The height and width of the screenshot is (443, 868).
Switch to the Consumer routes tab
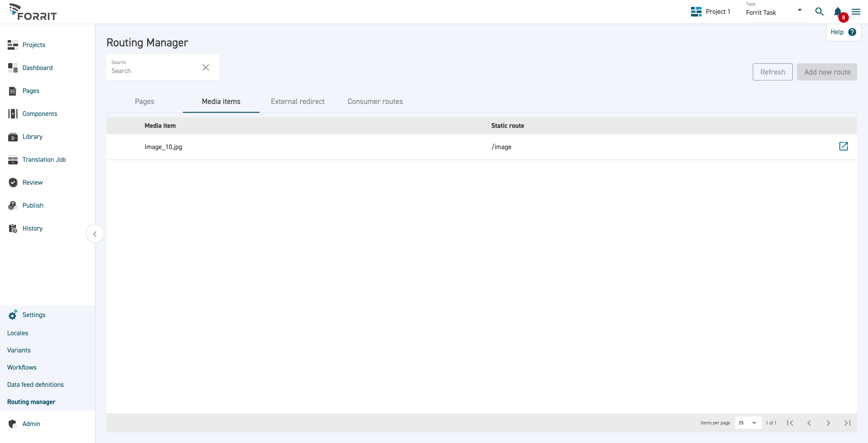point(375,101)
